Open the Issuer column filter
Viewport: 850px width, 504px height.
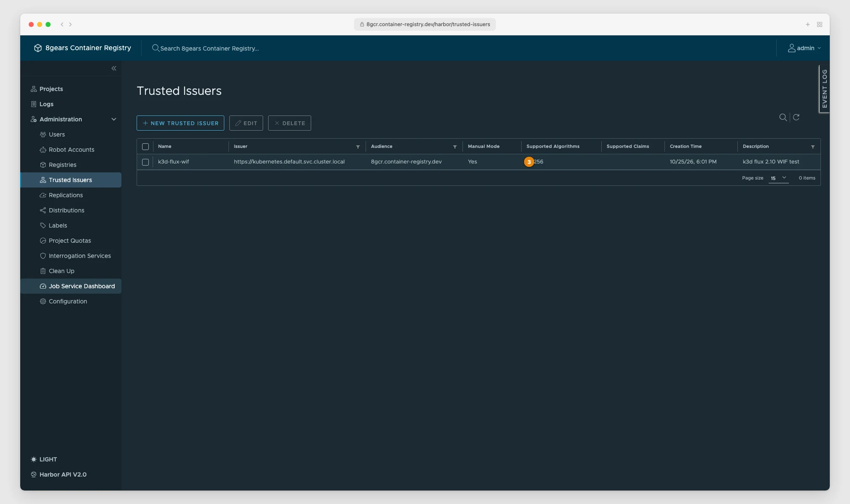pos(358,147)
